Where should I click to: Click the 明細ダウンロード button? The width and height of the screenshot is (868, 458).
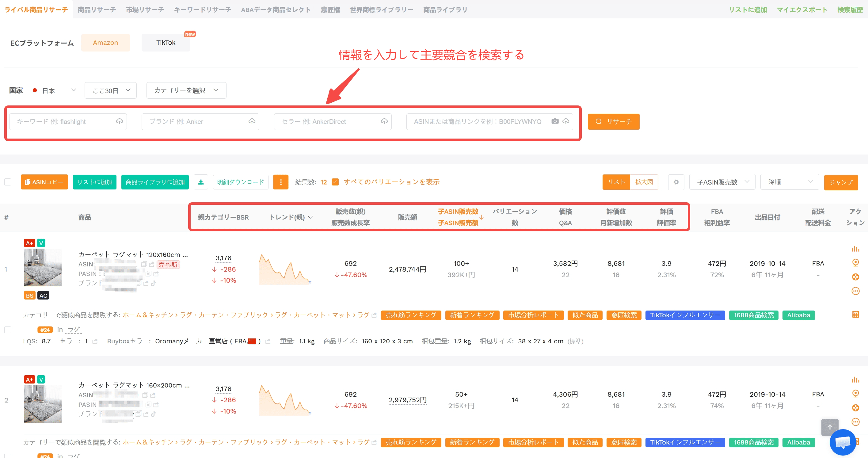[241, 182]
